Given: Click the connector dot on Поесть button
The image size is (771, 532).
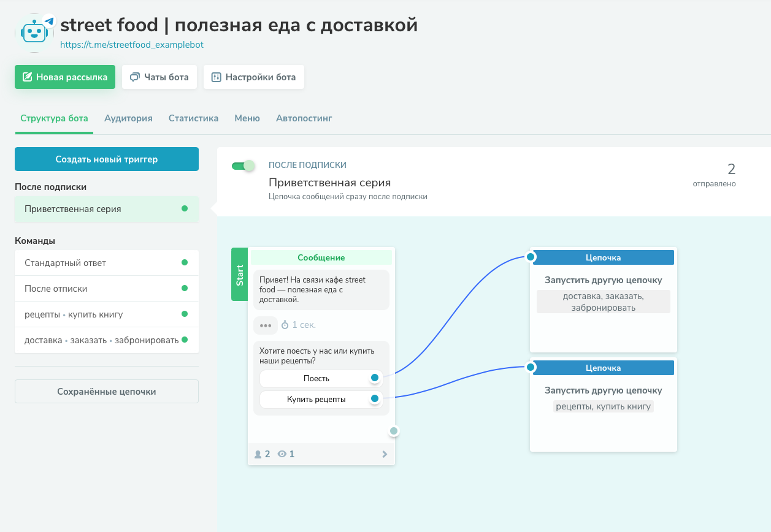Looking at the screenshot, I should 374,378.
